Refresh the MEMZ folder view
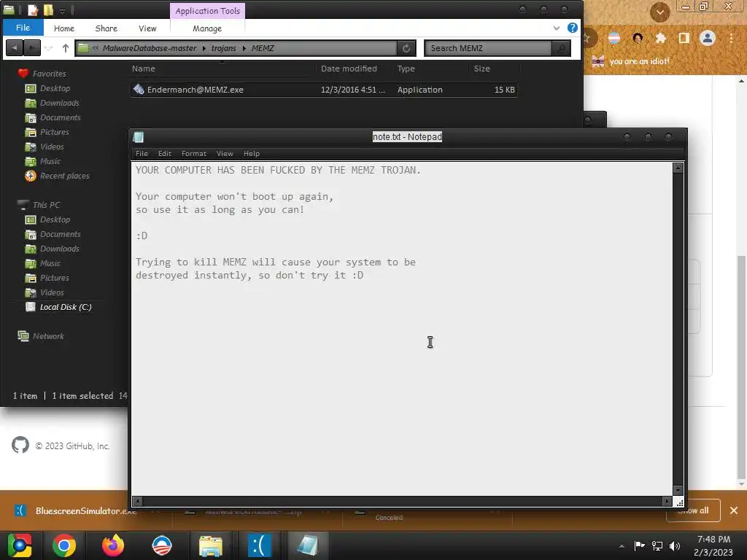The width and height of the screenshot is (747, 560). (406, 48)
